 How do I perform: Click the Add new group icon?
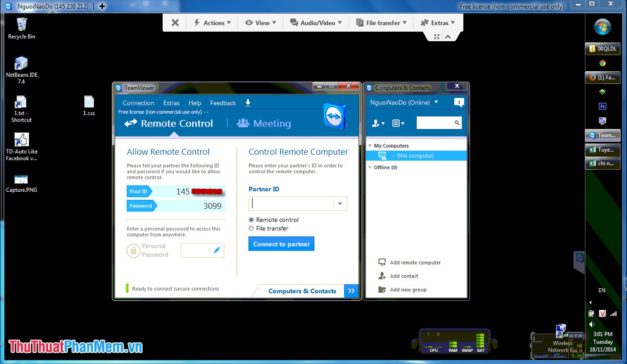tap(381, 289)
